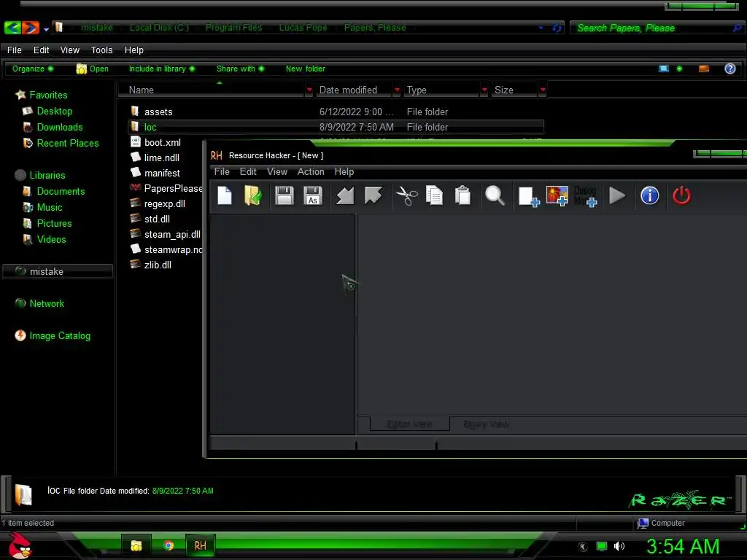The height and width of the screenshot is (560, 747).
Task: Expand the Organize dropdown
Action: (x=33, y=69)
